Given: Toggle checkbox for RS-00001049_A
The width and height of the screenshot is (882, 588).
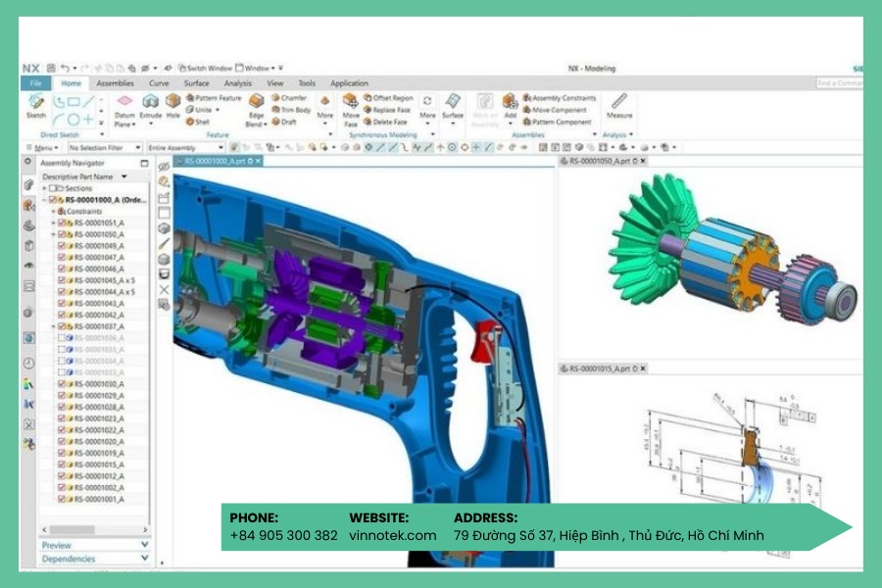Looking at the screenshot, I should point(62,246).
